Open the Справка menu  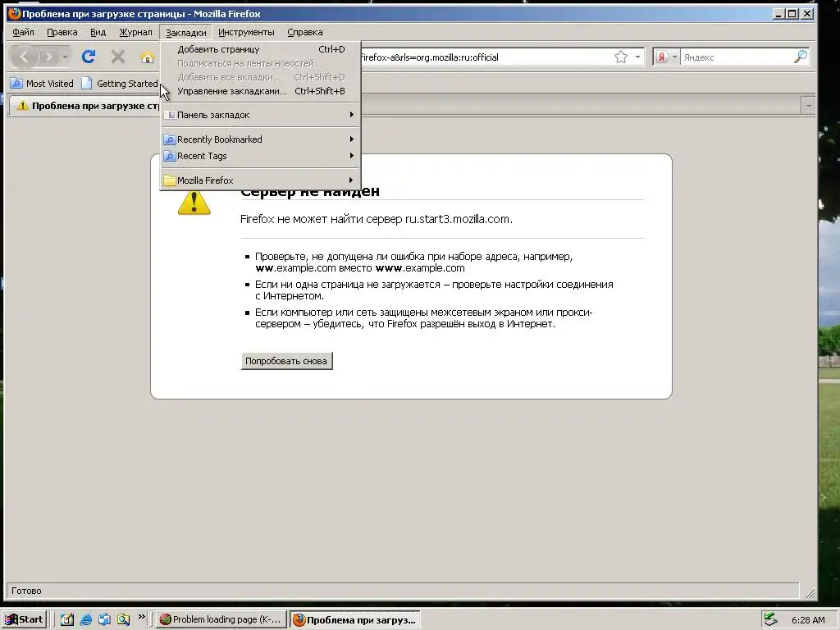[x=305, y=32]
